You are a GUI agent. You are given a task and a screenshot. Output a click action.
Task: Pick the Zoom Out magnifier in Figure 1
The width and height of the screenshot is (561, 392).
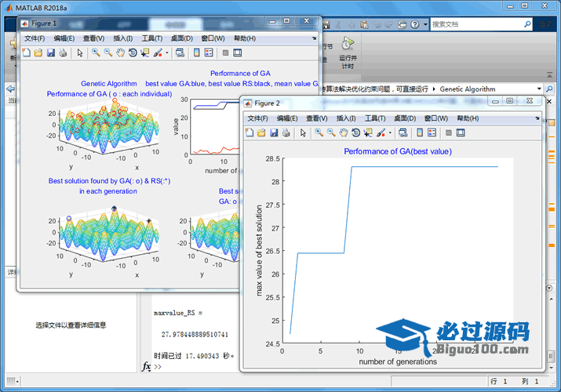[x=107, y=53]
